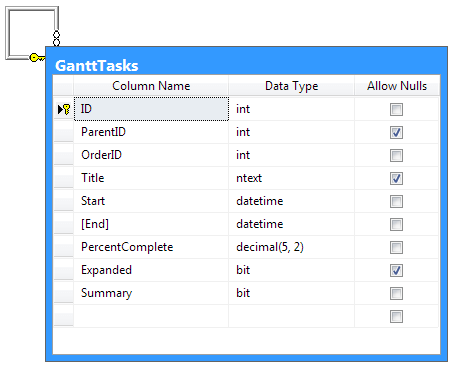Select the [End] column name cell
This screenshot has width=452, height=366.
151,224
